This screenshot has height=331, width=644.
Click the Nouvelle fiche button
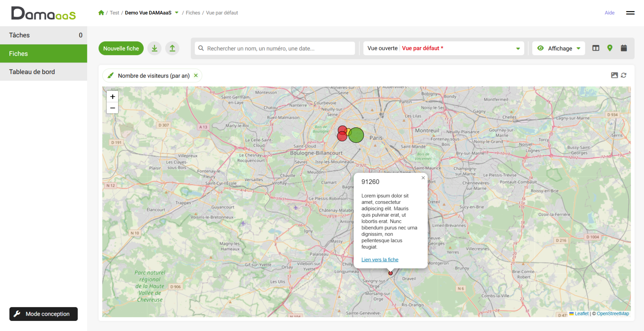pyautogui.click(x=121, y=48)
